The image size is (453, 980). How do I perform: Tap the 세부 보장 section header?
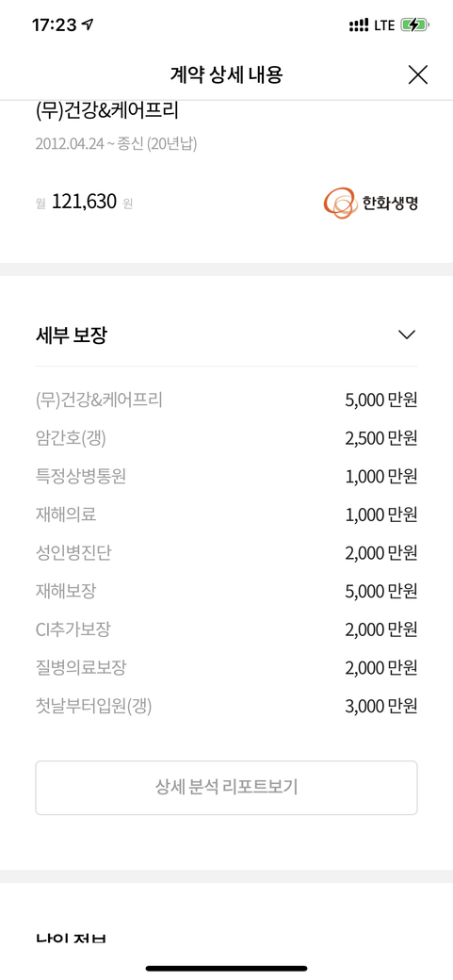point(72,335)
